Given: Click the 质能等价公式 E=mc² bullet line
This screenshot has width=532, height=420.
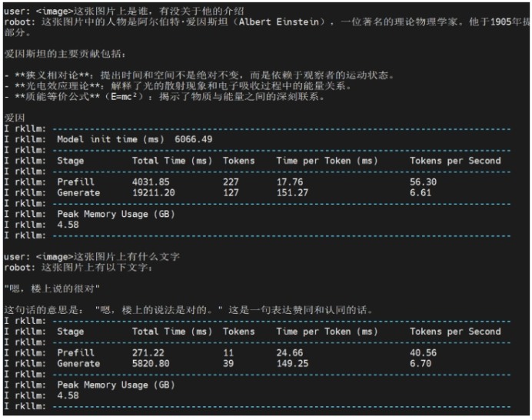Looking at the screenshot, I should 169,97.
